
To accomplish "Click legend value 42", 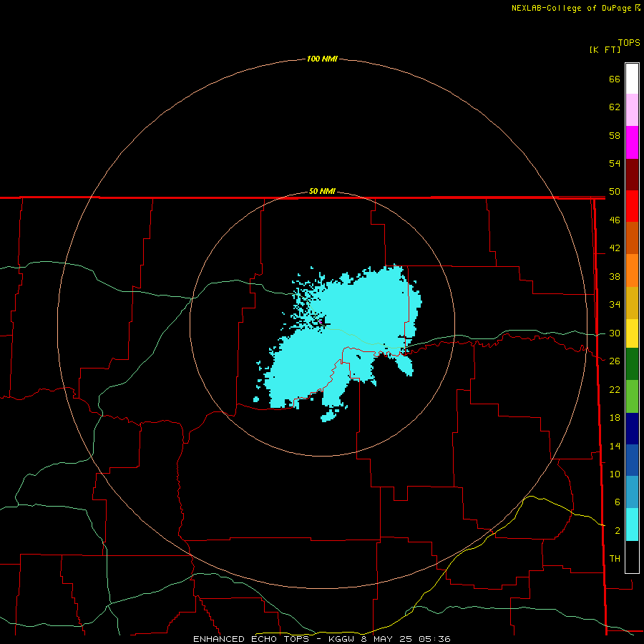I will 615,248.
